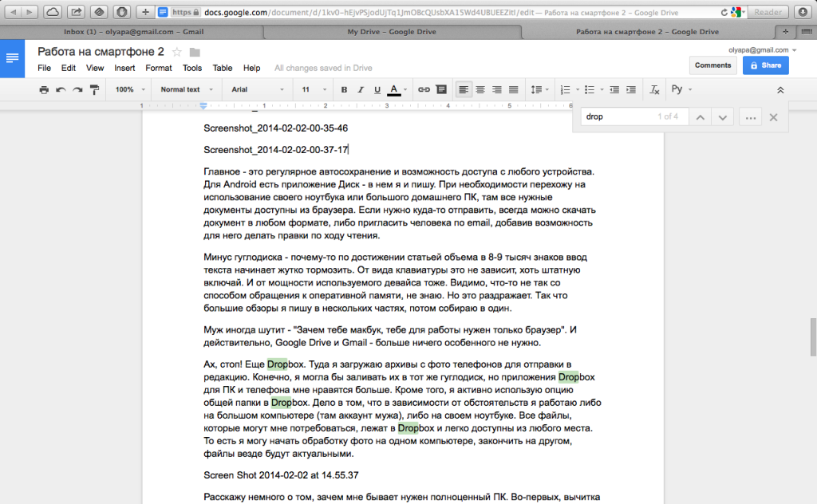Open the File menu
The width and height of the screenshot is (817, 504).
(45, 68)
